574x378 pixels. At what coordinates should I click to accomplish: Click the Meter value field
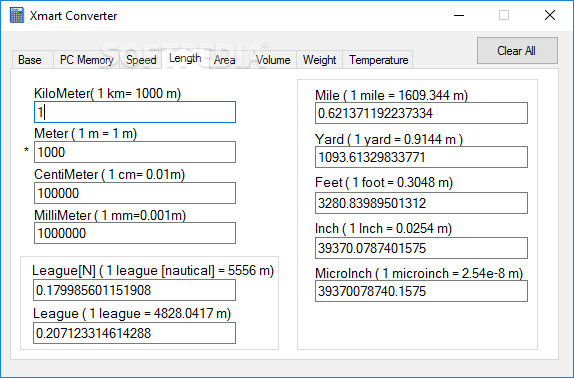pos(135,152)
